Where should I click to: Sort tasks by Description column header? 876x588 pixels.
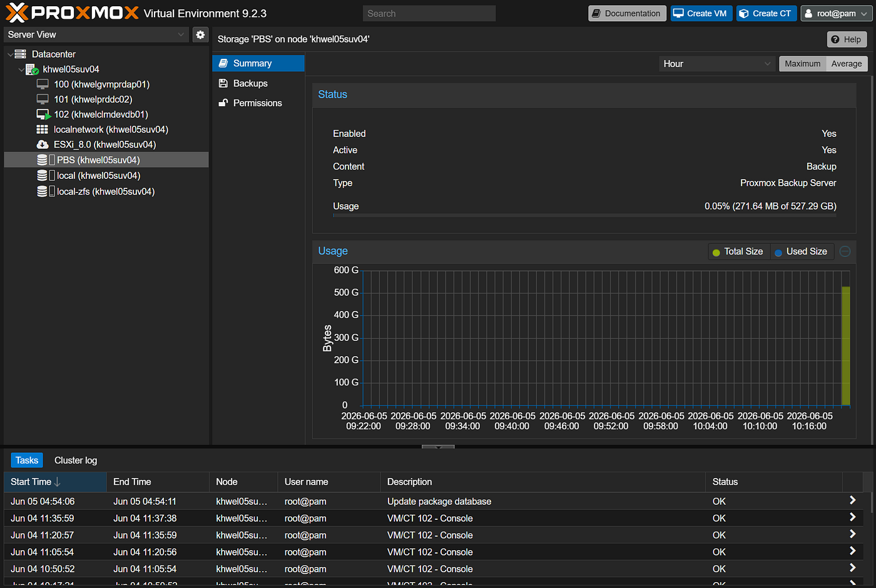(543, 482)
